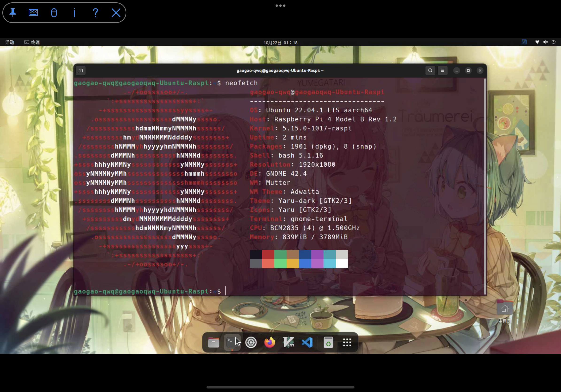Open the 活动 activities overview

click(x=10, y=42)
